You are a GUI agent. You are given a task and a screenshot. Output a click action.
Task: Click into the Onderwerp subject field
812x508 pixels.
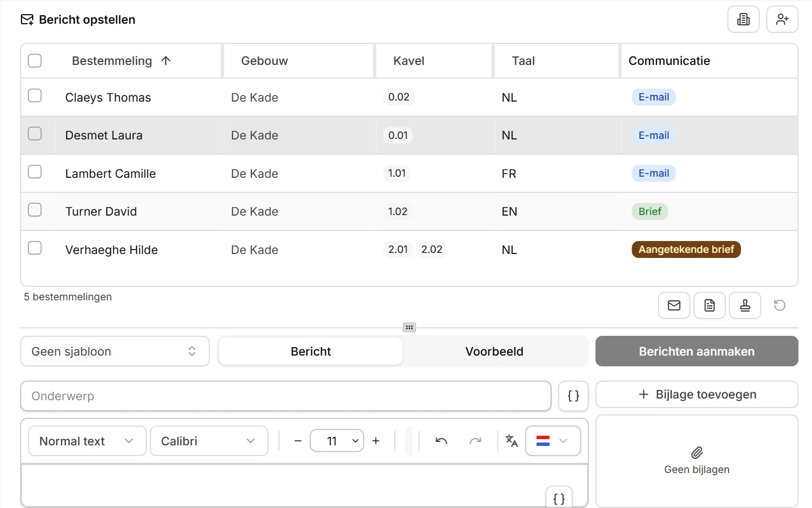coord(286,396)
